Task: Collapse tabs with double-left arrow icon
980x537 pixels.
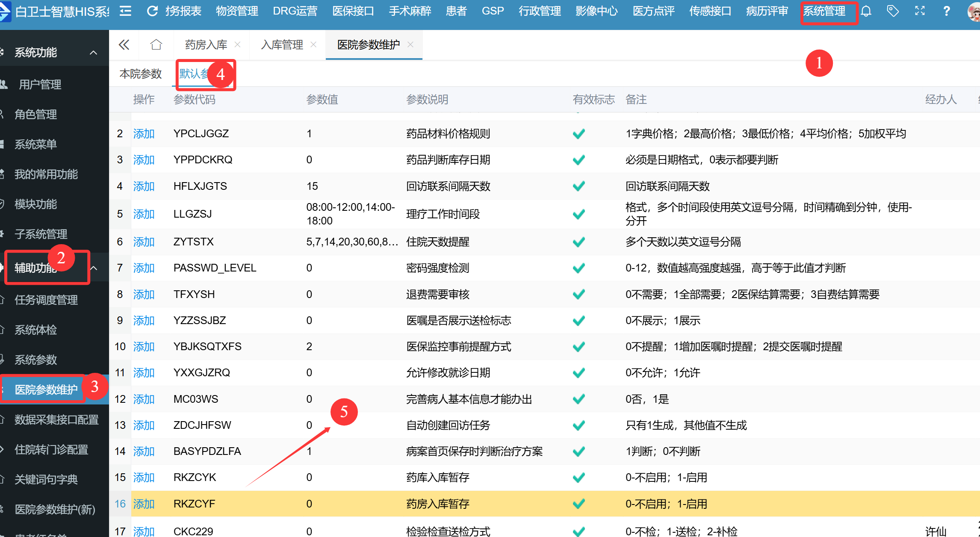Action: click(124, 44)
